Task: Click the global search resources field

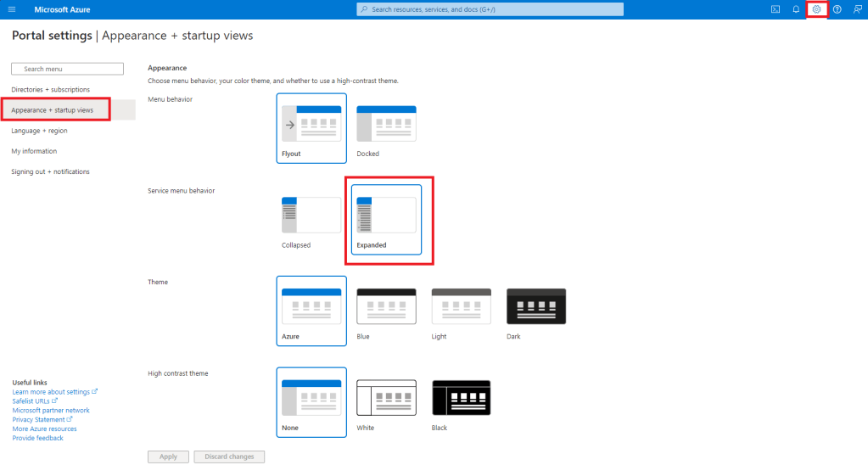Action: [x=490, y=9]
